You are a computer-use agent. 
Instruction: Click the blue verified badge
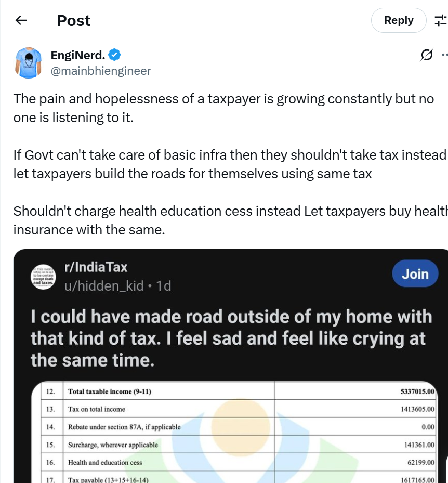tap(115, 55)
